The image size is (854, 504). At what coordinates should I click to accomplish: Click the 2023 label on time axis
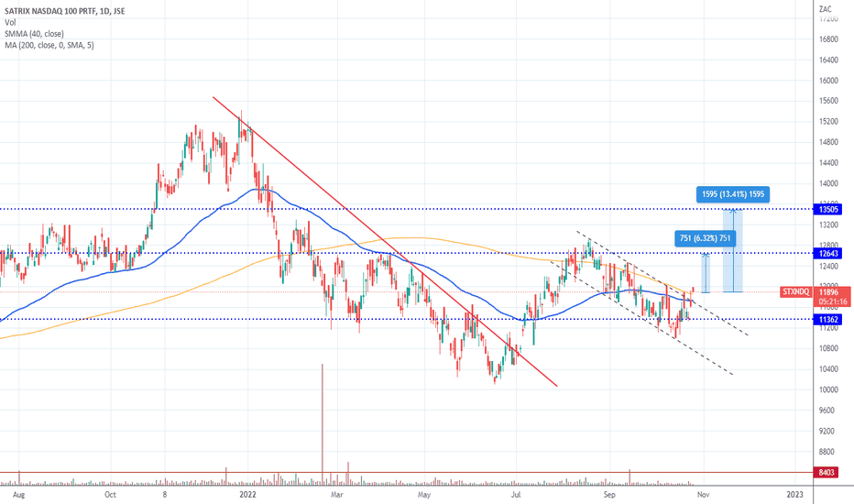coord(794,495)
